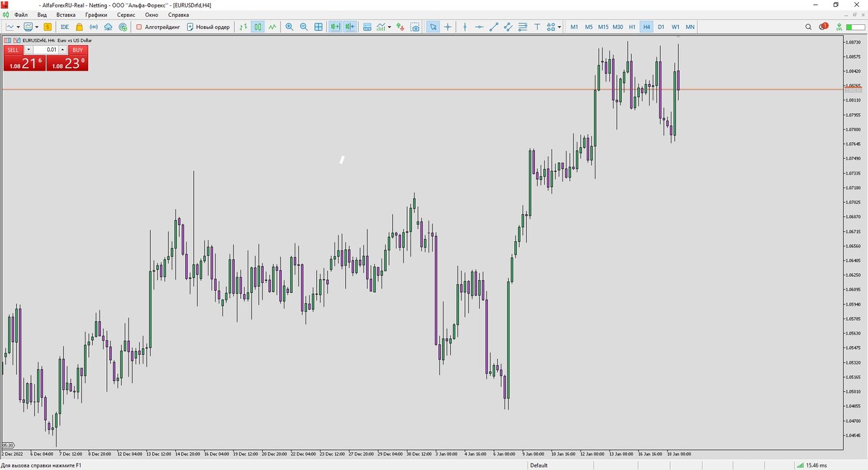This screenshot has width=868, height=470.
Task: Open the Signals broadcast icon
Action: pyautogui.click(x=94, y=27)
